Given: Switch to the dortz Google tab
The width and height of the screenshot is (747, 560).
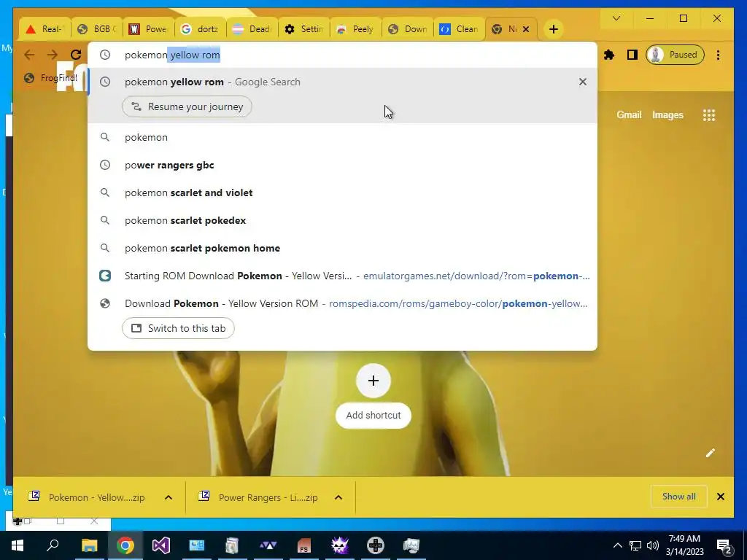Looking at the screenshot, I should (201, 29).
